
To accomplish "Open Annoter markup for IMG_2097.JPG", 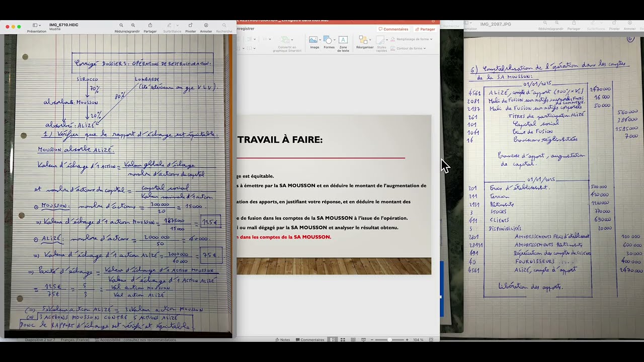I will tap(629, 23).
